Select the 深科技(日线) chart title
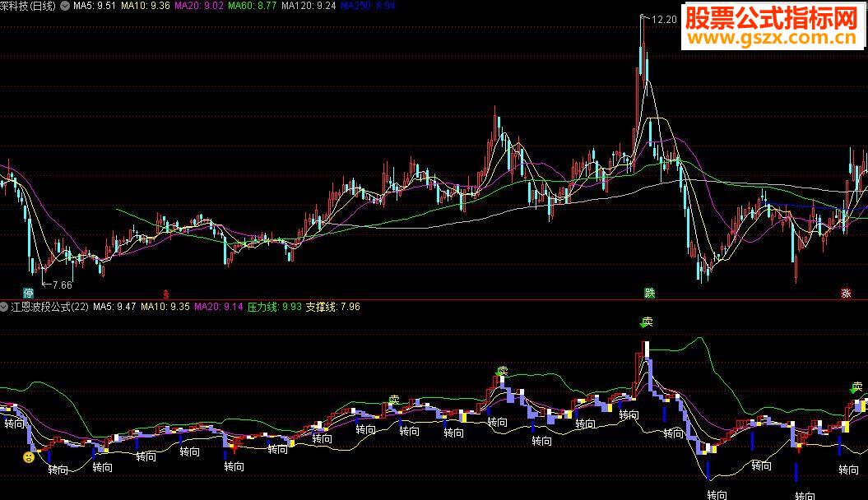 coord(29,6)
